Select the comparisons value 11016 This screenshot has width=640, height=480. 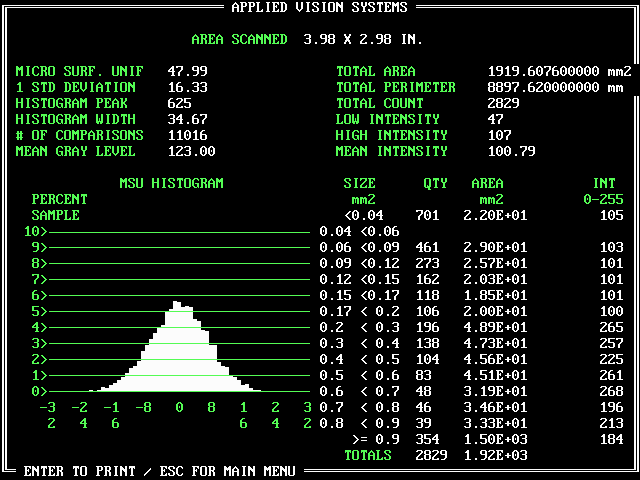pos(187,135)
